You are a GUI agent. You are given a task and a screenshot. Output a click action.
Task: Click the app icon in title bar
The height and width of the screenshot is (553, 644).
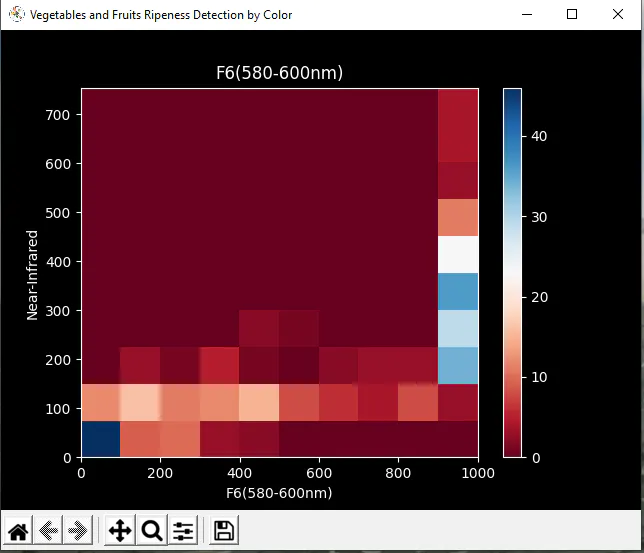pos(16,14)
